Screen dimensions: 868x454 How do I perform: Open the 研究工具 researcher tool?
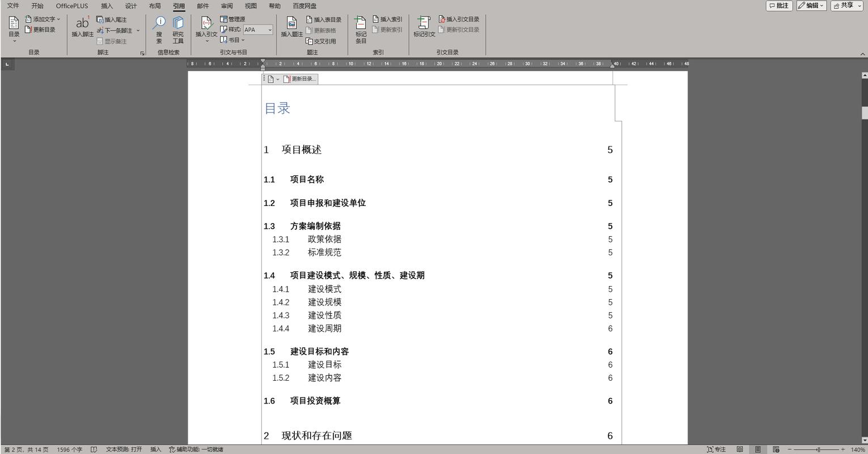click(x=178, y=30)
